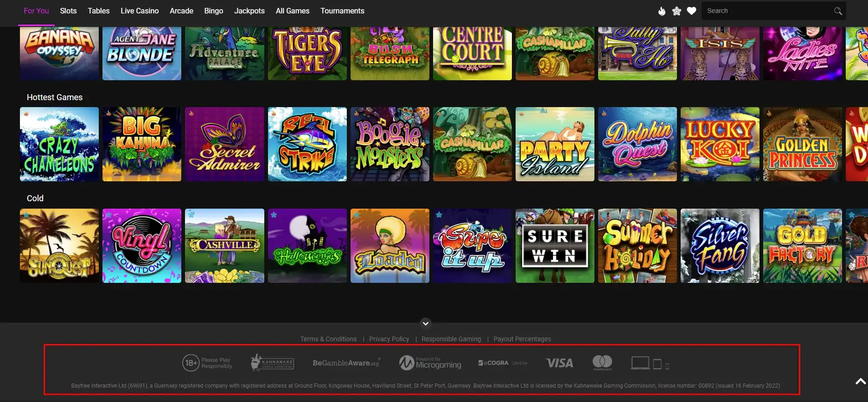
Task: Click the Mastercard payment logo
Action: 602,363
